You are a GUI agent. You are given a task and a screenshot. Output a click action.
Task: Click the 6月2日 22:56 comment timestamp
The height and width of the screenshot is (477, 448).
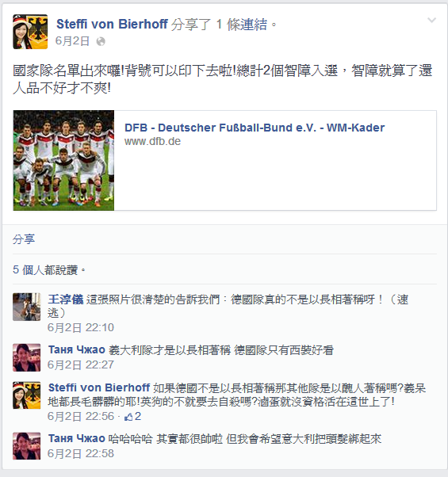pos(81,417)
